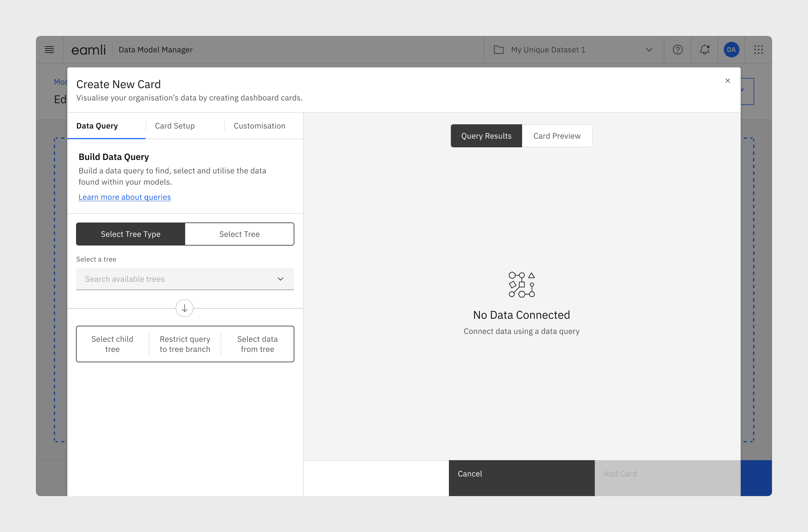This screenshot has width=808, height=532.
Task: Click the DA user avatar
Action: [731, 50]
